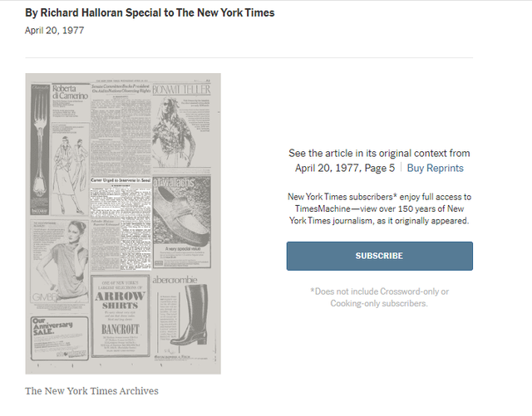Screen dimensions: 532x416
Task: Click the April 20, 1977, Page 5 text
Action: (x=345, y=169)
